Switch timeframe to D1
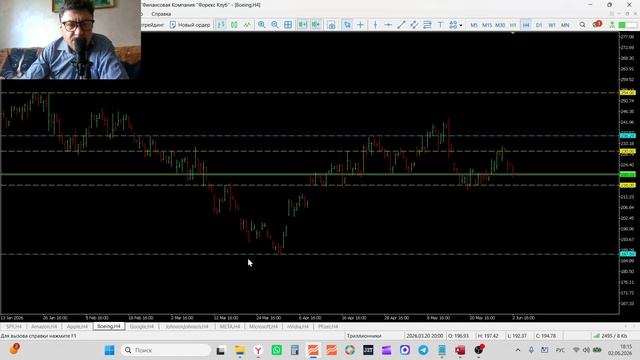Screen dimensions: 640x360 [x=539, y=25]
